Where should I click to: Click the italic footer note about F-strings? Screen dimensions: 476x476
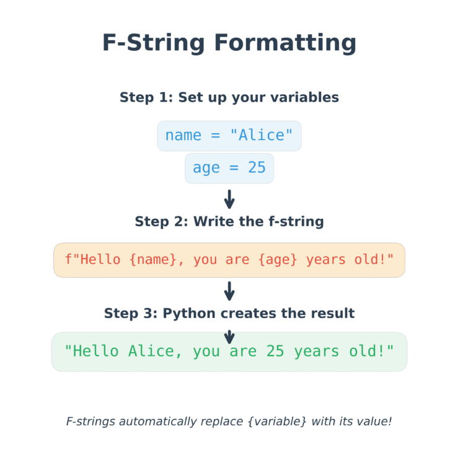pos(229,421)
